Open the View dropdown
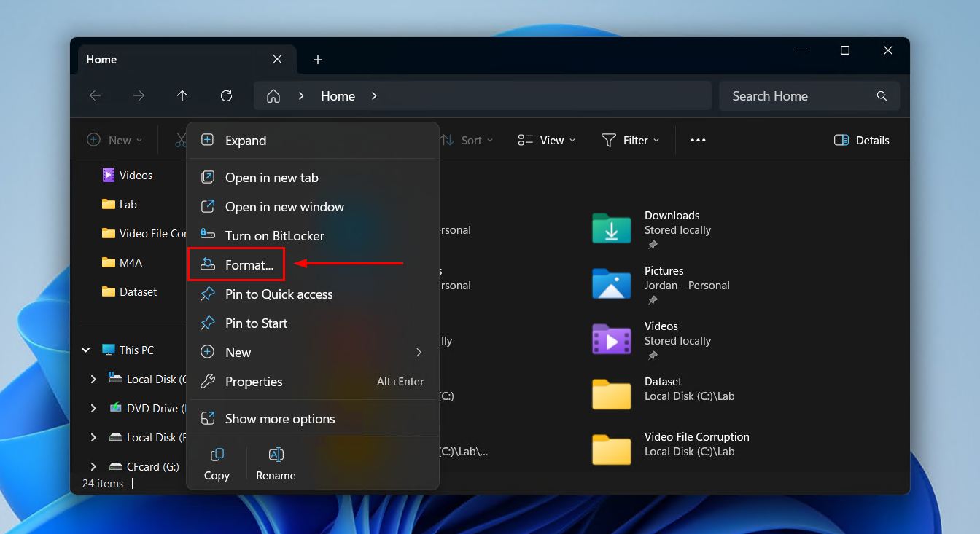Screen dimensions: 980x534 [547, 141]
